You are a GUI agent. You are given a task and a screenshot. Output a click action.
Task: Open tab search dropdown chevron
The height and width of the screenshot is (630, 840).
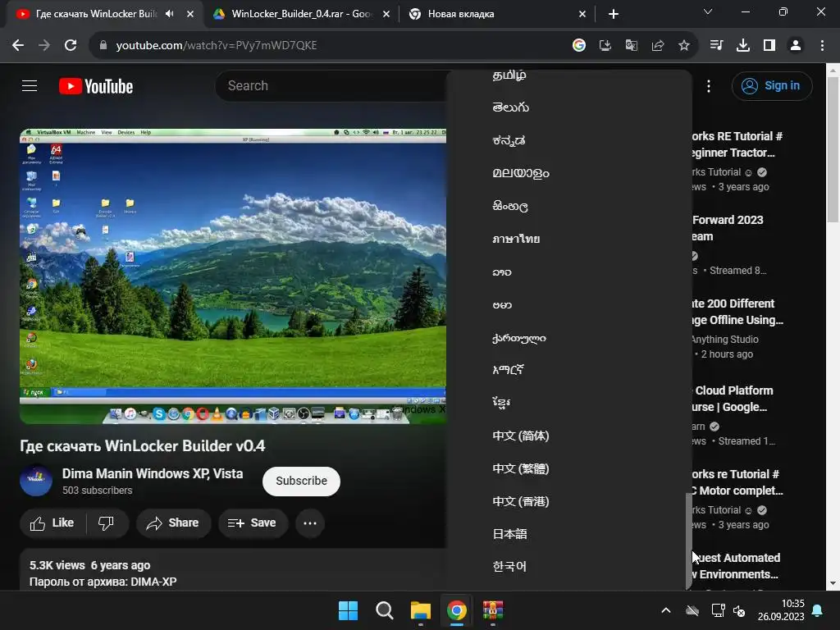click(708, 11)
